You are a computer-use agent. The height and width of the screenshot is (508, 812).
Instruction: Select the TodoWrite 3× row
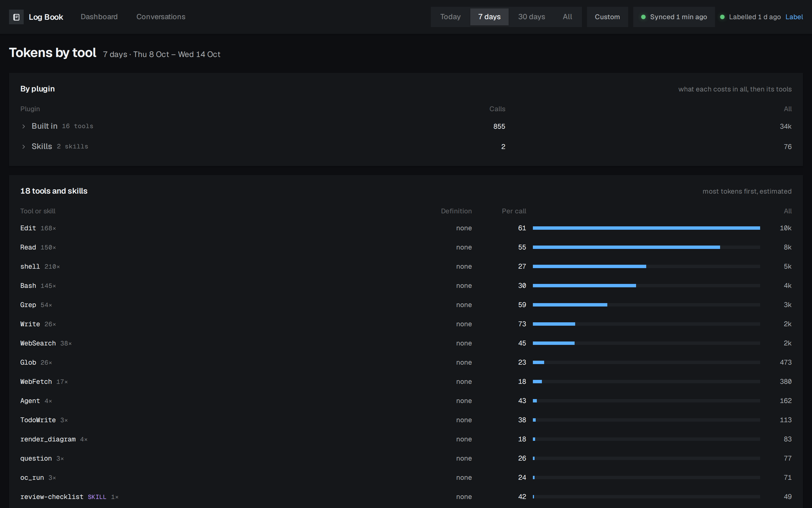(406, 420)
